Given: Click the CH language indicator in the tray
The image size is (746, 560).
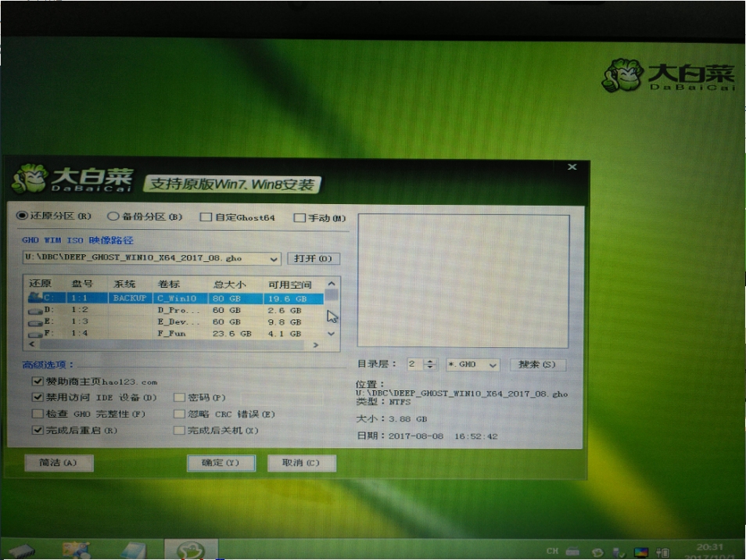Looking at the screenshot, I should pyautogui.click(x=552, y=551).
